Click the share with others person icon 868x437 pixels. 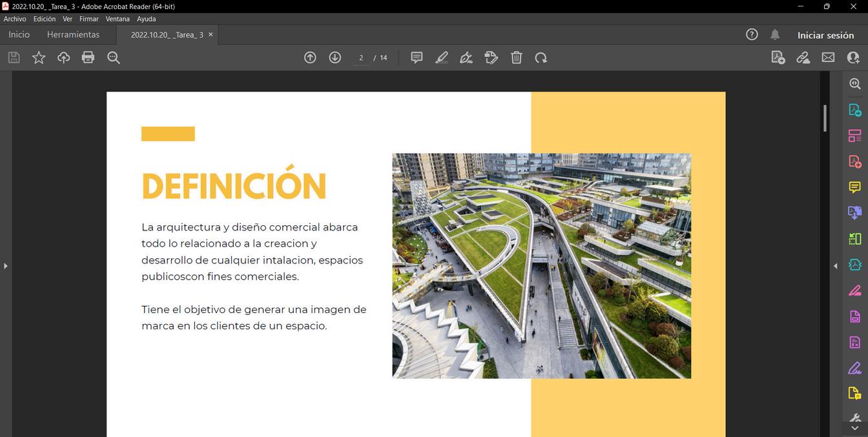[853, 57]
